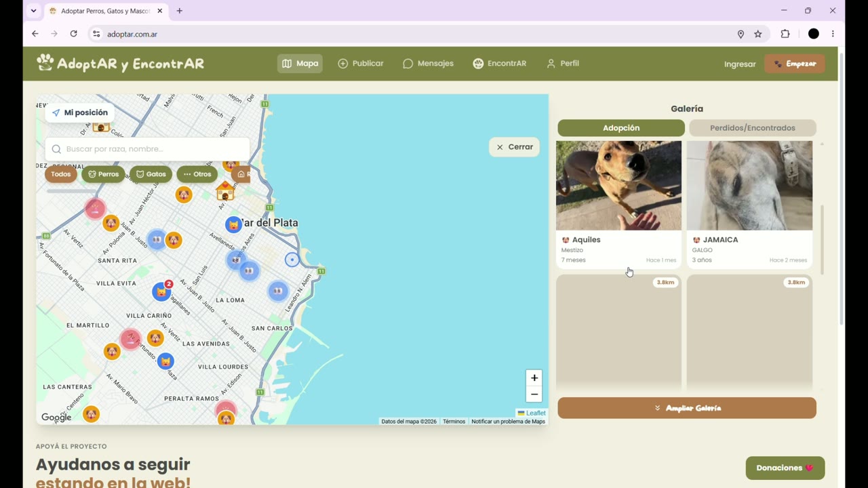Open the Mapa navigation item
Screen dimensions: 868x488
tap(300, 63)
